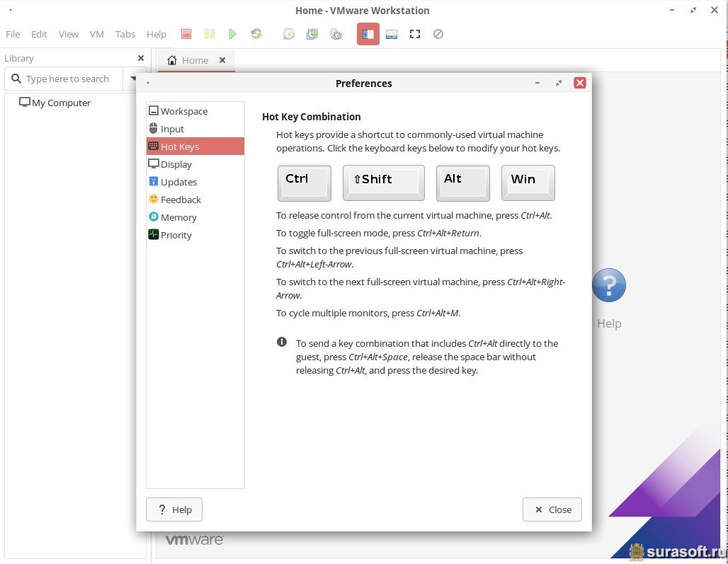
Task: Open the library search dropdown arrow
Action: tap(134, 79)
